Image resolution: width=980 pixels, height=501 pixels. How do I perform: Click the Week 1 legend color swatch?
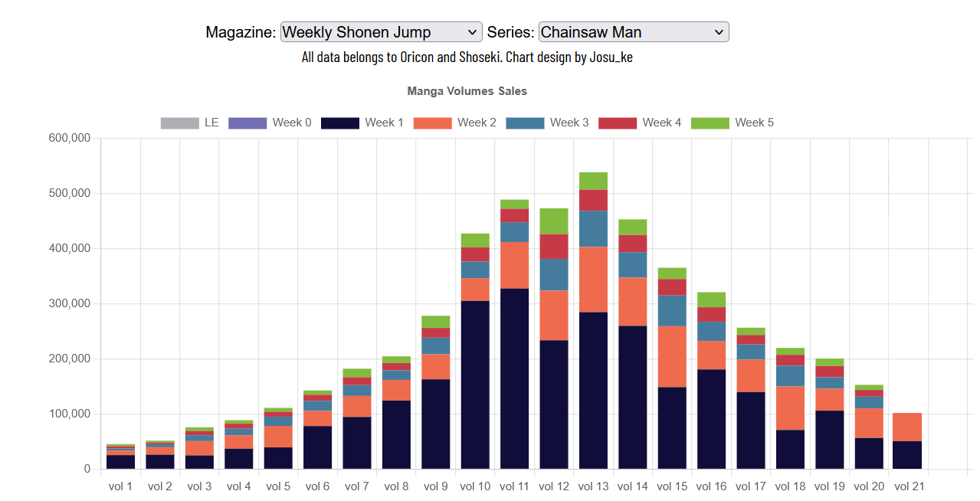[x=340, y=123]
